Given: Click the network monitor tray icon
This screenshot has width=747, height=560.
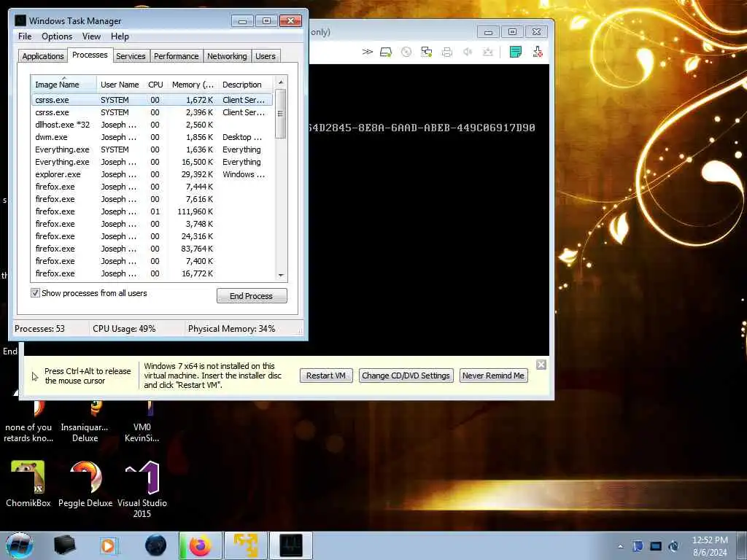Looking at the screenshot, I should pyautogui.click(x=656, y=546).
